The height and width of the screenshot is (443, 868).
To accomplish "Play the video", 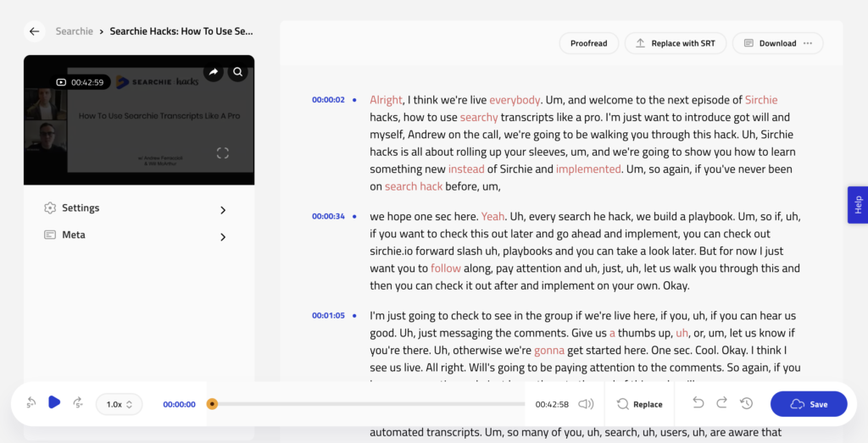I will pyautogui.click(x=54, y=402).
